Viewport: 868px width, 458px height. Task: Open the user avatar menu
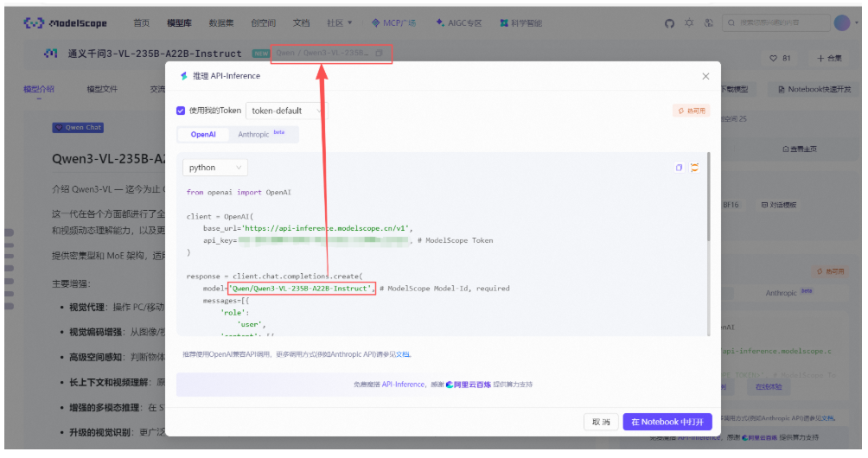[x=842, y=22]
